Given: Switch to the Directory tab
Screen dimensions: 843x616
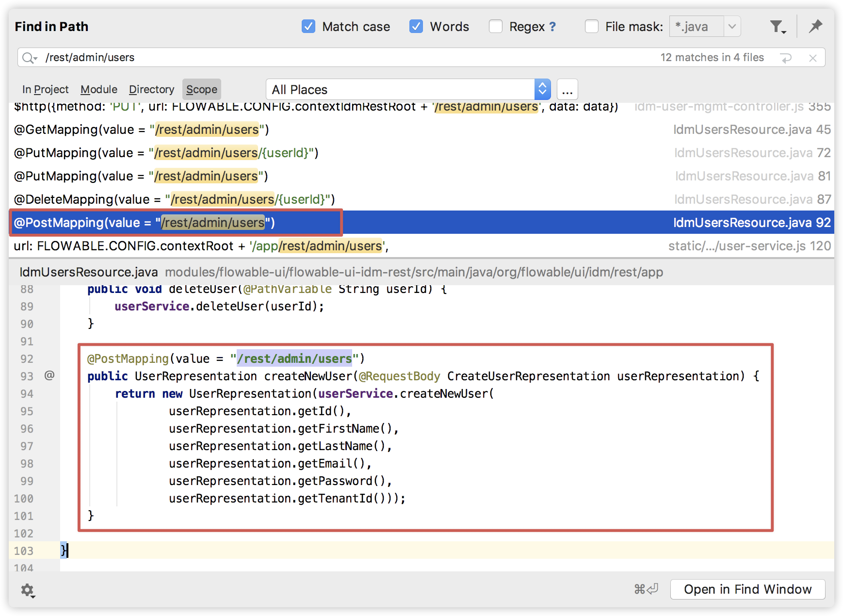Looking at the screenshot, I should 151,90.
